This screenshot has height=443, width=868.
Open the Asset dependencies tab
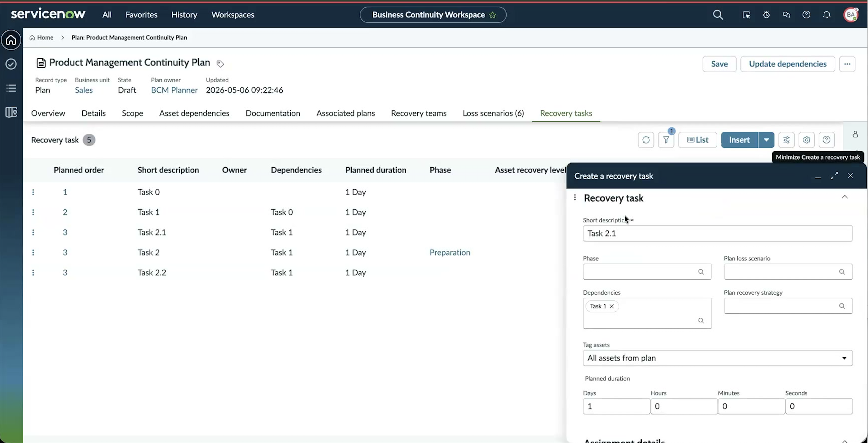click(x=195, y=113)
